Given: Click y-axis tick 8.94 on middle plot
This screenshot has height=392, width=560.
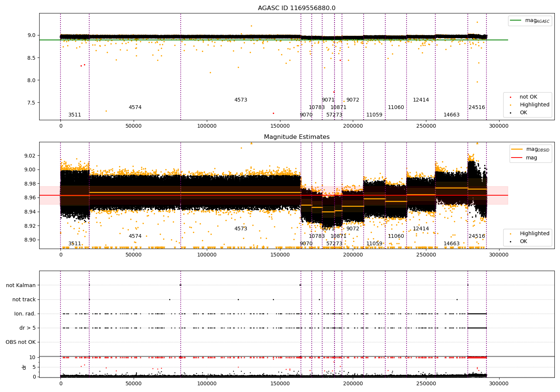Looking at the screenshot, I should 30,212.
